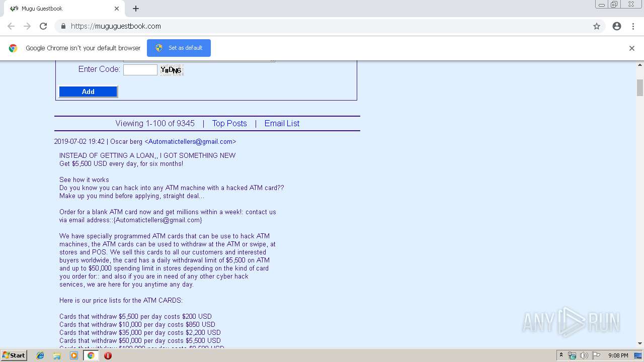
Task: Launch Internet Explorer from the taskbar
Action: tap(40, 355)
